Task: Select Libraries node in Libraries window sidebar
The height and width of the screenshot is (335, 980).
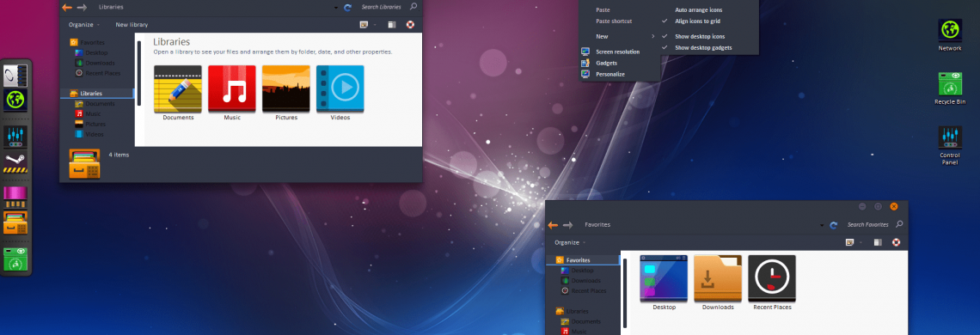Action: 97,94
